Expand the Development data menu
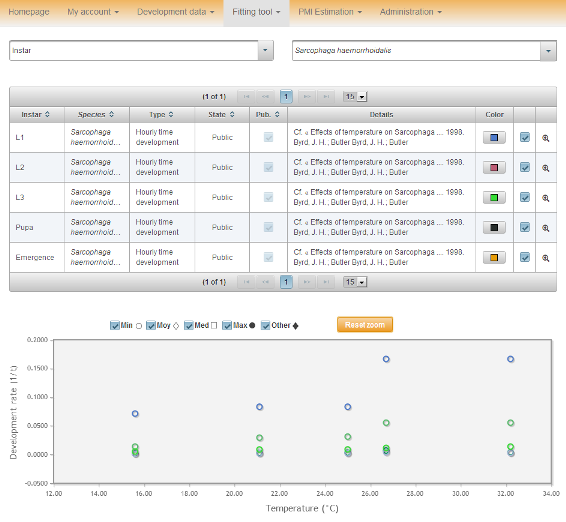 tap(175, 12)
